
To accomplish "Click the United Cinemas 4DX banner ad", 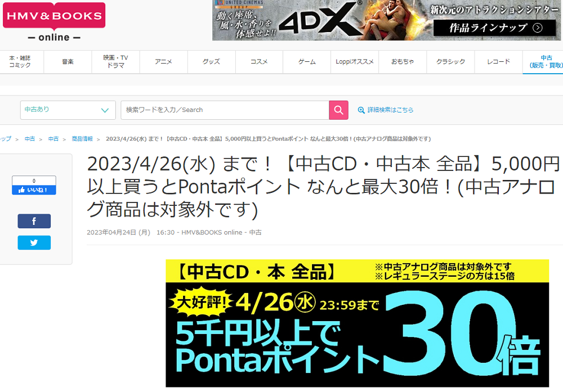I will 386,20.
